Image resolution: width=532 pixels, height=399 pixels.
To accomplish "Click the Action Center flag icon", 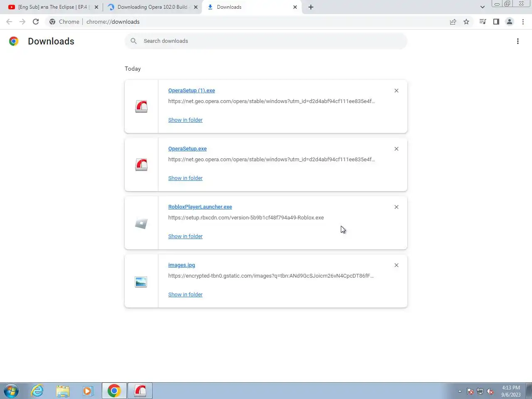I will pyautogui.click(x=470, y=391).
